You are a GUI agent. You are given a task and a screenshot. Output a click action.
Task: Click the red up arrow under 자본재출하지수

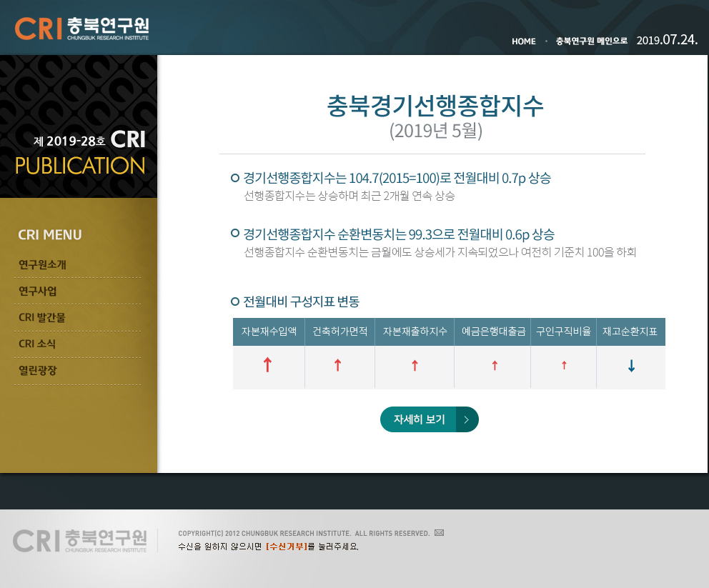(x=415, y=365)
